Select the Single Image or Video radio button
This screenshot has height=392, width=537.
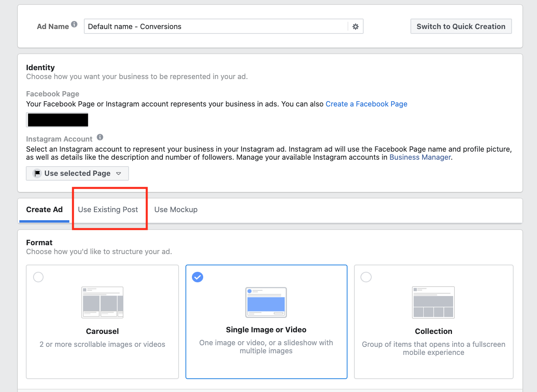click(198, 277)
